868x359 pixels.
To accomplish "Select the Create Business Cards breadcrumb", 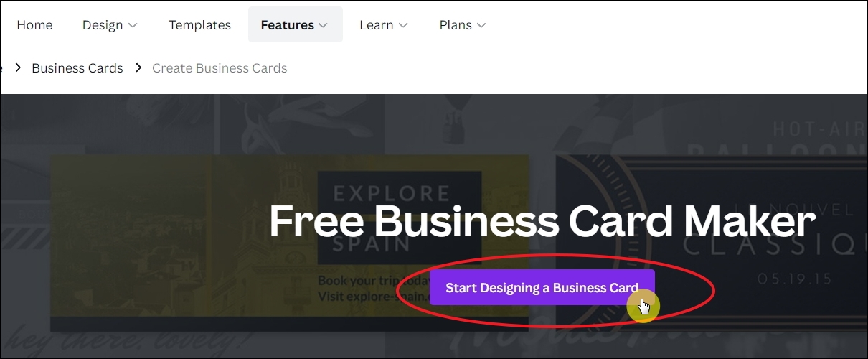I will pos(220,68).
